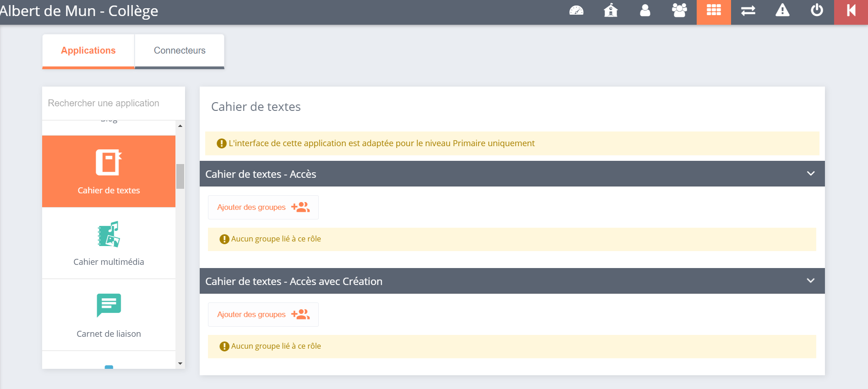Screen dimensions: 868x389
Task: Click the Albert de Mun - Collège title
Action: [x=79, y=11]
